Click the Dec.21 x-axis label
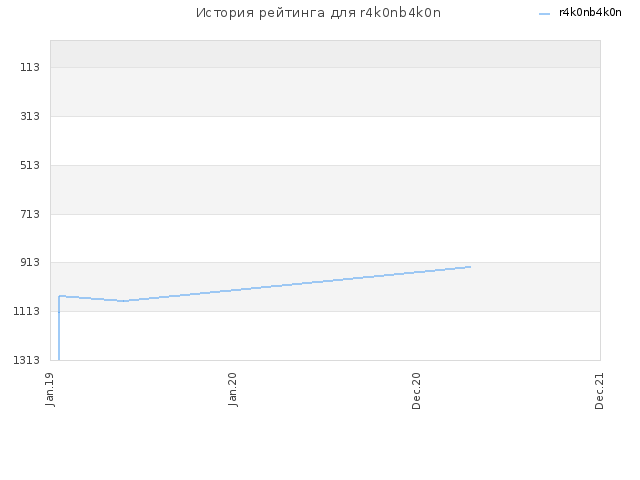 pos(599,391)
